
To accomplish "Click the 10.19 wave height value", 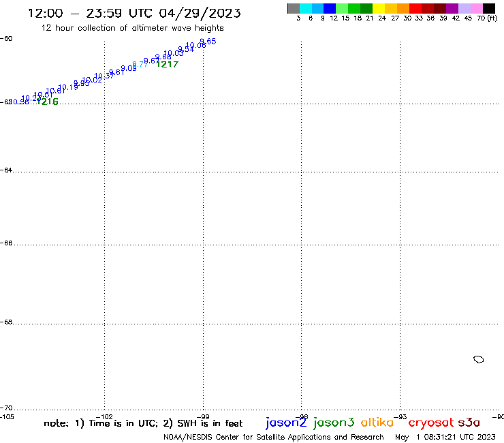I will pos(68,87).
